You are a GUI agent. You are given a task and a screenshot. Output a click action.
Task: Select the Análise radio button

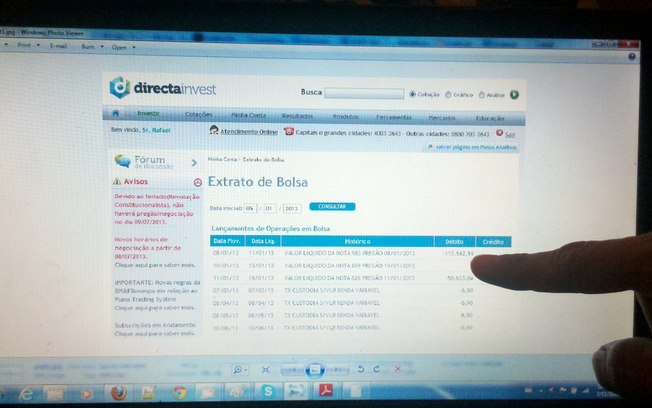tap(482, 95)
